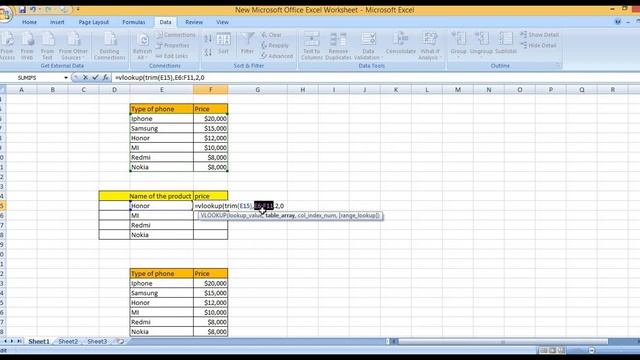Click Consolidate tool
This screenshot has height=360, width=640.
pos(400,43)
